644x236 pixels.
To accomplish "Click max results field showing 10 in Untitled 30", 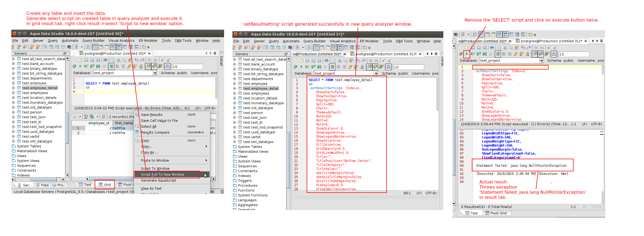I will [187, 66].
